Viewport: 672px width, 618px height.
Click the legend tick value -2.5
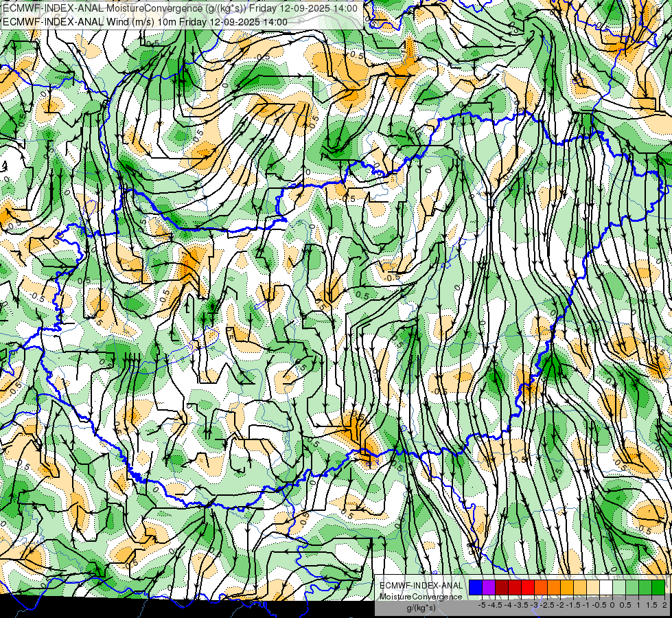547,605
